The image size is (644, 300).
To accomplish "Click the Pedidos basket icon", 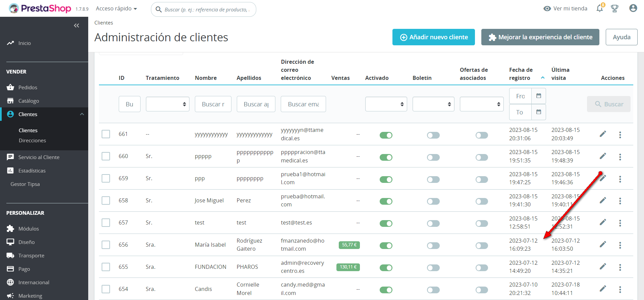I will pos(10,87).
